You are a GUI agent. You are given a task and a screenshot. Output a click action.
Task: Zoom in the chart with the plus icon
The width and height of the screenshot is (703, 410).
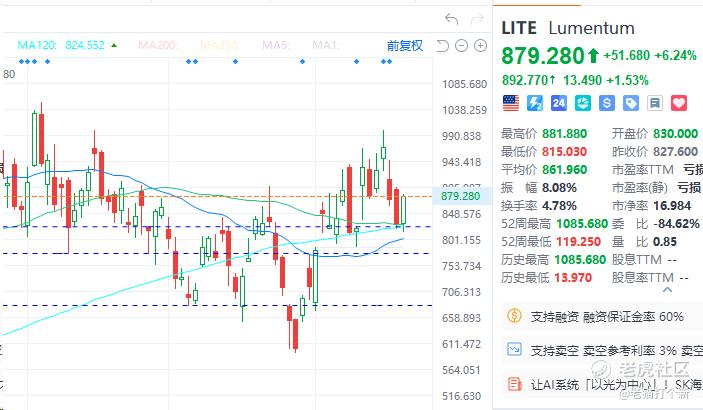[480, 45]
